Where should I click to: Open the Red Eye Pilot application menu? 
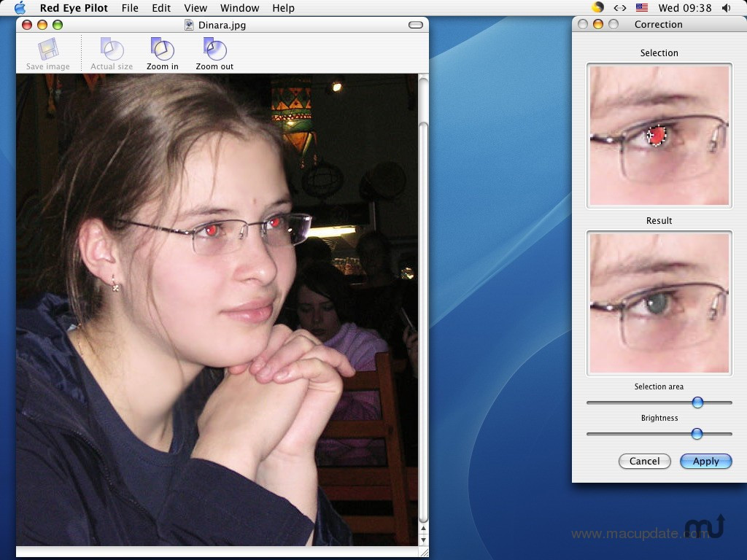pyautogui.click(x=74, y=8)
